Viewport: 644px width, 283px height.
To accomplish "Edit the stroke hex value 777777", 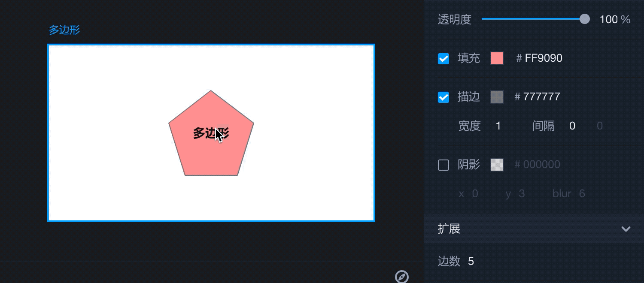I will click(x=541, y=97).
